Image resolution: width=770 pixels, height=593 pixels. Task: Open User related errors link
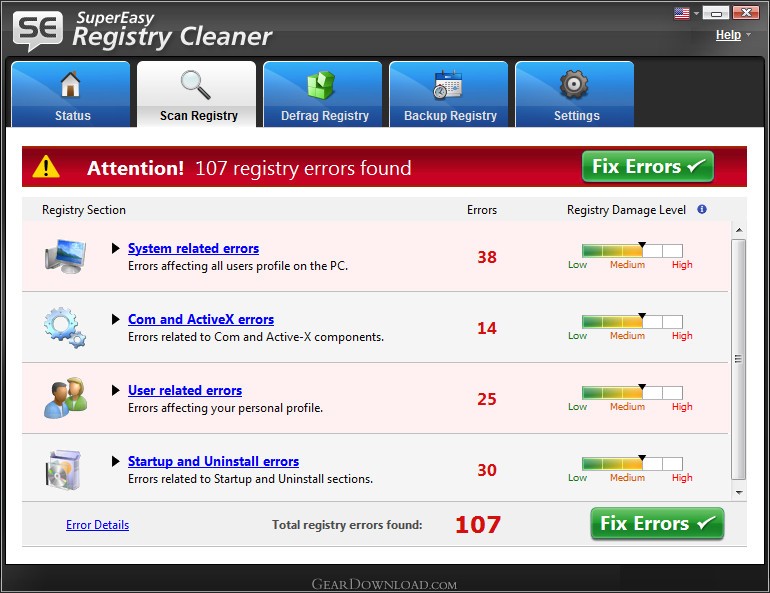coord(185,390)
